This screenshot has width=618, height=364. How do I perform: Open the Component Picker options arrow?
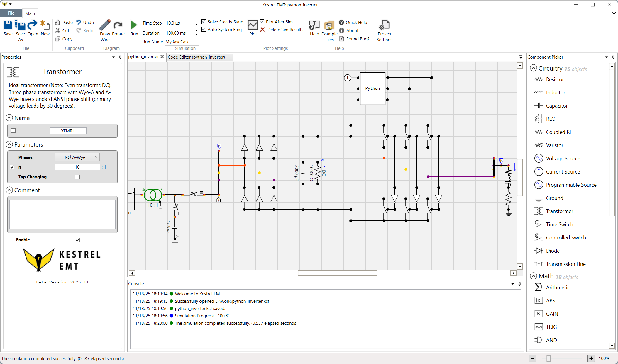607,57
